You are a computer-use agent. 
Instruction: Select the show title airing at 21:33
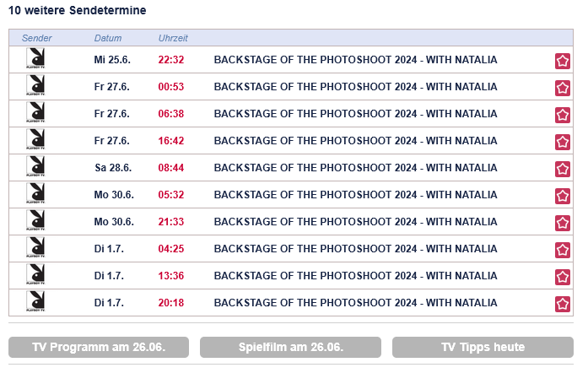(355, 222)
